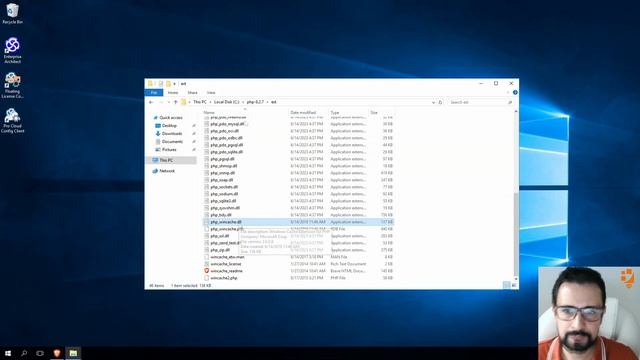Click the Explorer Back arrow

(151, 102)
